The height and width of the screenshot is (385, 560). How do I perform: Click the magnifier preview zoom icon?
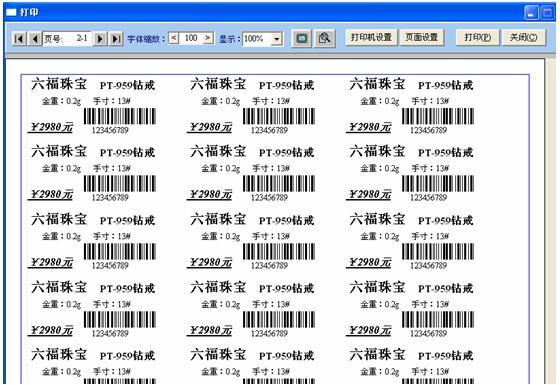(325, 38)
